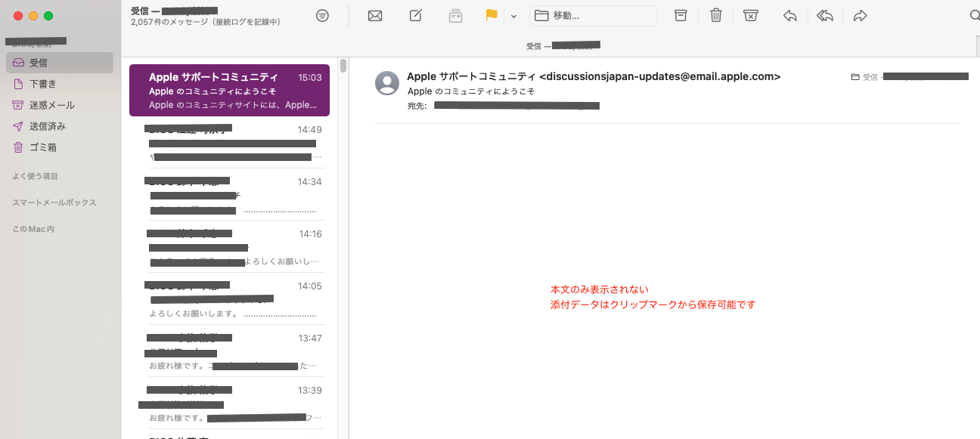Select the message received at 13:39

click(229, 403)
